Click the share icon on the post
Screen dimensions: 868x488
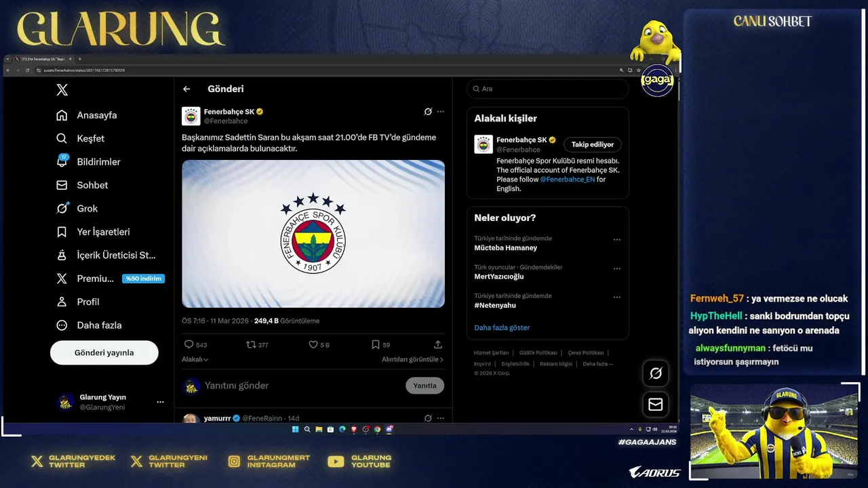pos(438,344)
